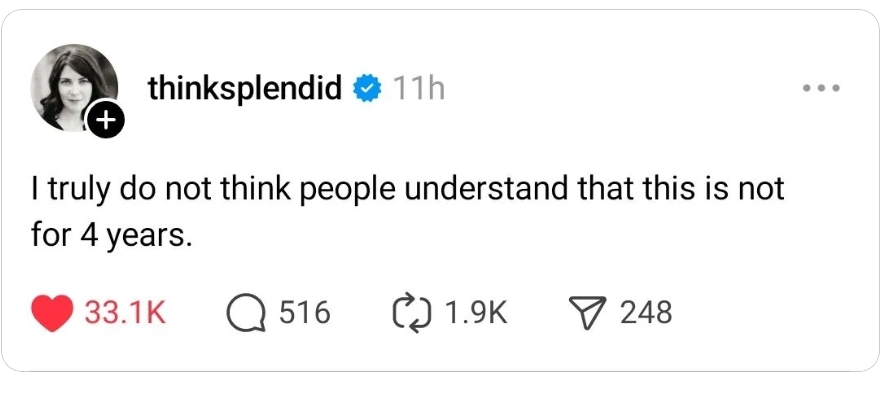Visit the thinksplendid username link
This screenshot has width=889, height=396.
(x=245, y=88)
